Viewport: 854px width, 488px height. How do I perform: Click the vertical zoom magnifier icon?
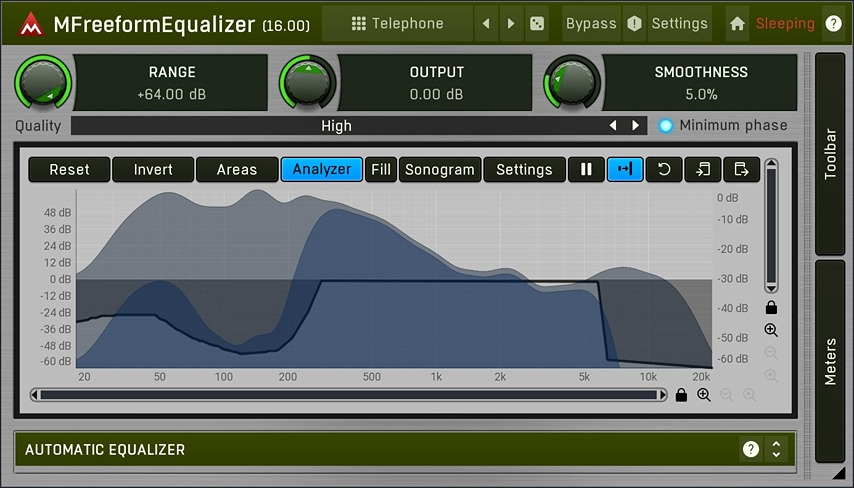pyautogui.click(x=771, y=330)
